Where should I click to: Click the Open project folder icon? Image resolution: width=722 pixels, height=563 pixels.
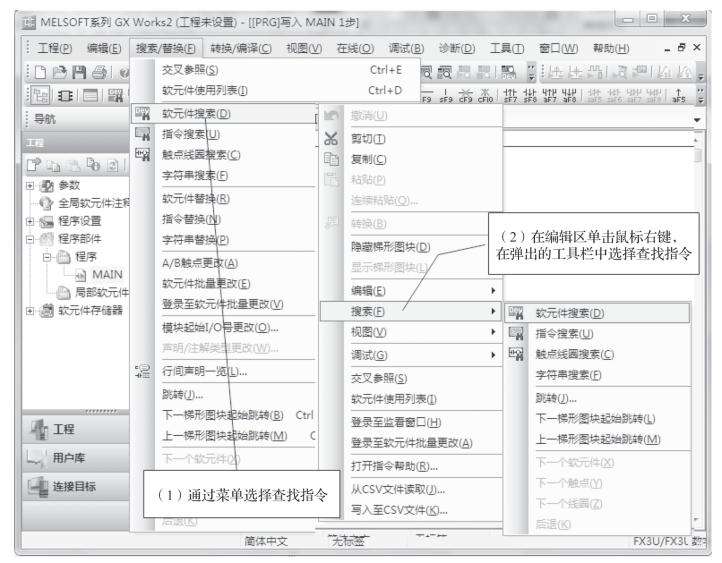[x=59, y=72]
